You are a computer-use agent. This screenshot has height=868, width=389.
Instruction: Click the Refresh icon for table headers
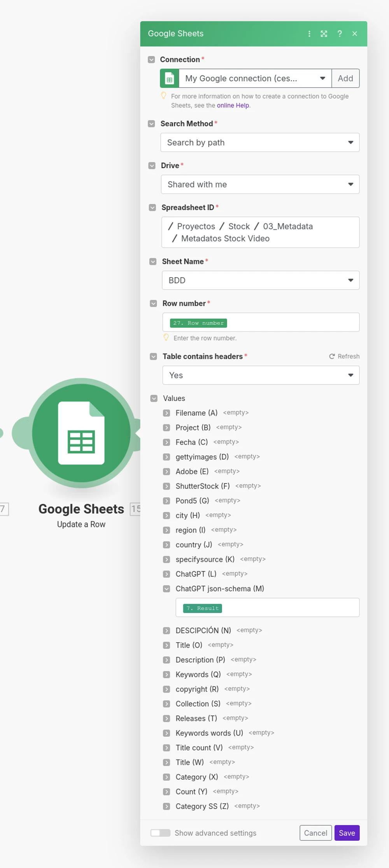(332, 357)
